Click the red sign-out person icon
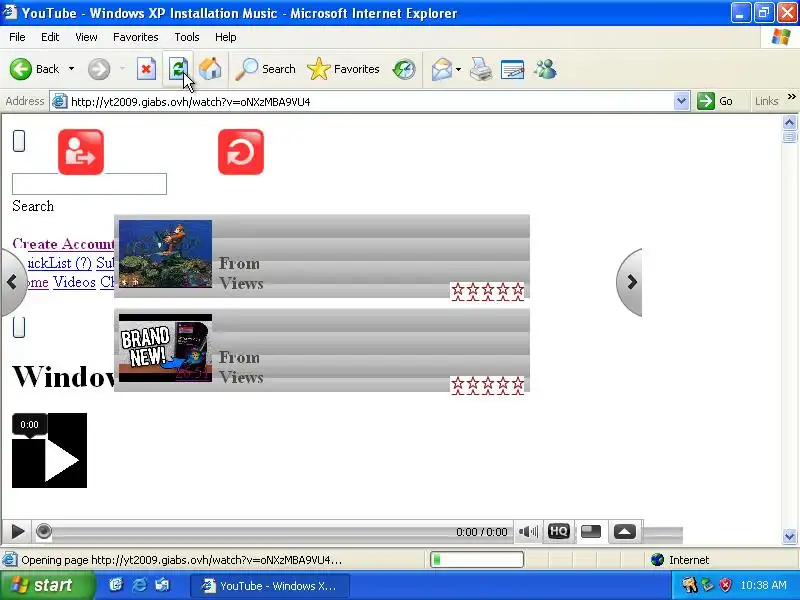 (81, 152)
